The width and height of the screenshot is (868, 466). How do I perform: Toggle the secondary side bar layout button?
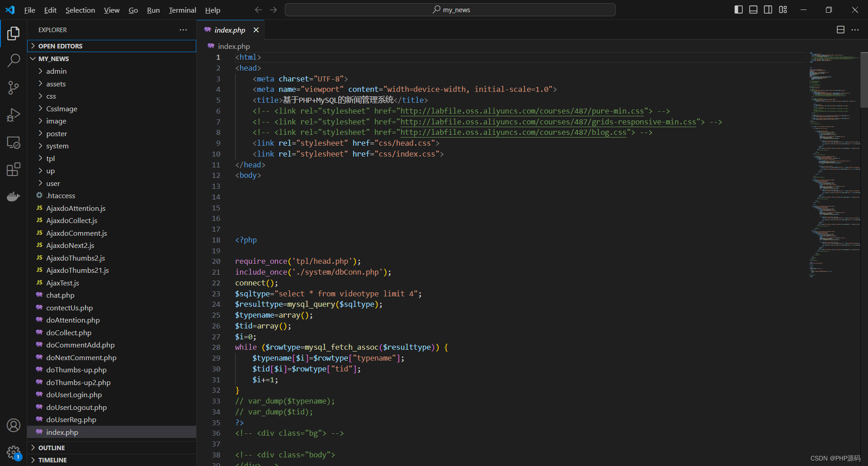point(768,10)
